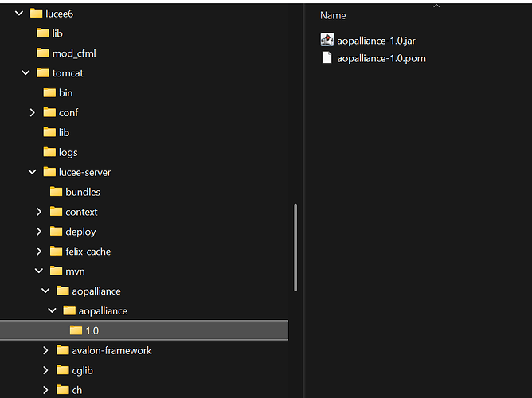Screen dimensions: 532x398
Task: Collapse the tomcat folder chevron
Action: [x=25, y=72]
